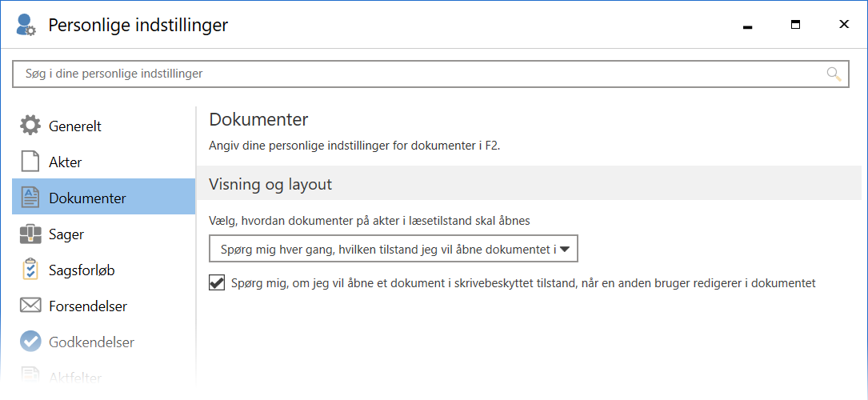
Task: Maximize the Personlige indstillinger window
Action: pyautogui.click(x=795, y=25)
